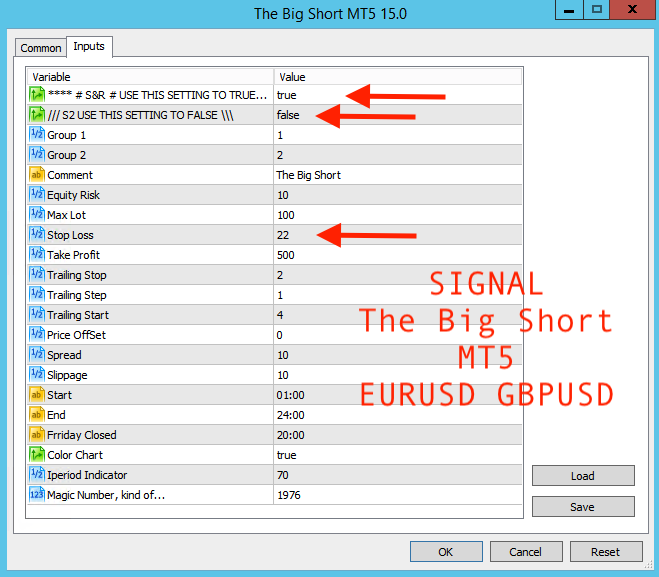Viewport: 659px width, 577px height.
Task: Click the boolean icon beside S2 setting row
Action: pyautogui.click(x=37, y=115)
